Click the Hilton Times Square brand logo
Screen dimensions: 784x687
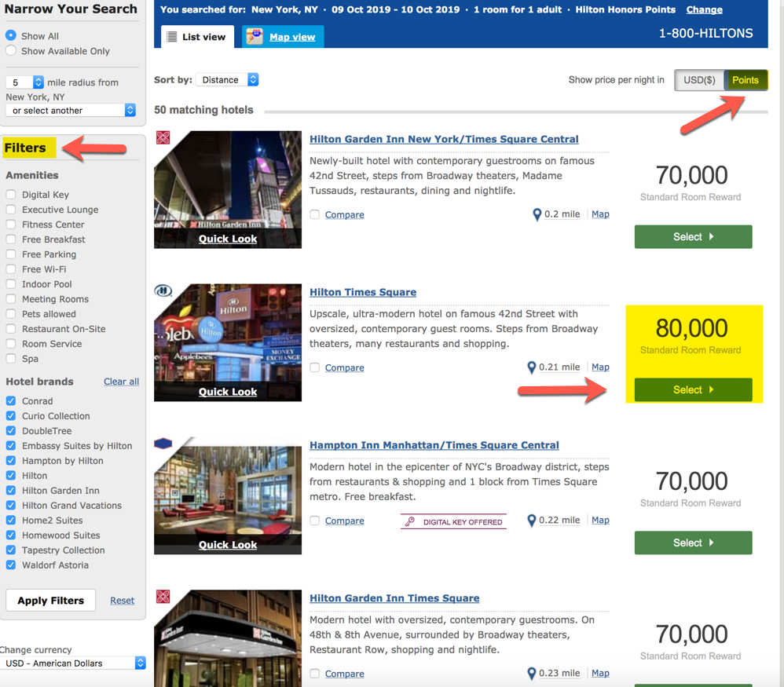click(163, 291)
